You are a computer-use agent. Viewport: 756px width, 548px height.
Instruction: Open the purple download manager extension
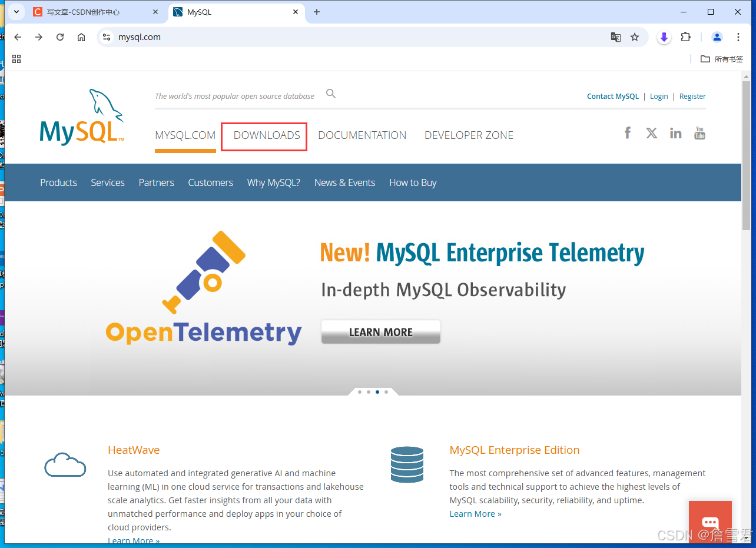pyautogui.click(x=664, y=37)
